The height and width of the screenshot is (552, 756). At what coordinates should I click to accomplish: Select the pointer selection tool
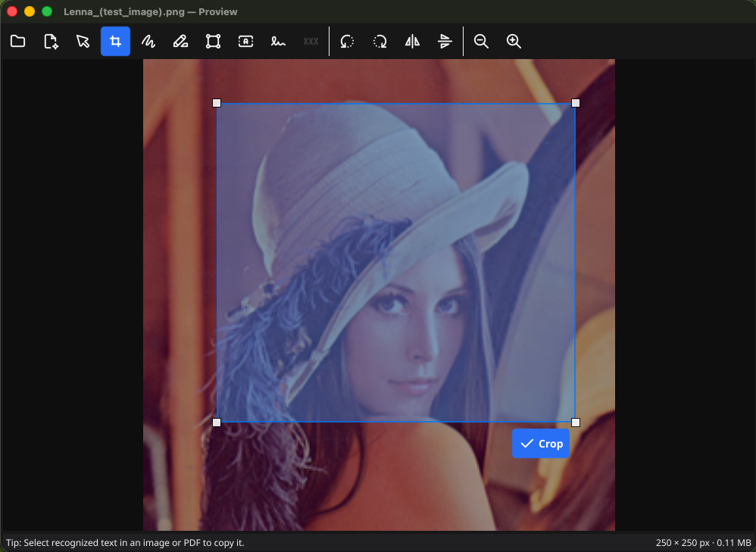[83, 42]
